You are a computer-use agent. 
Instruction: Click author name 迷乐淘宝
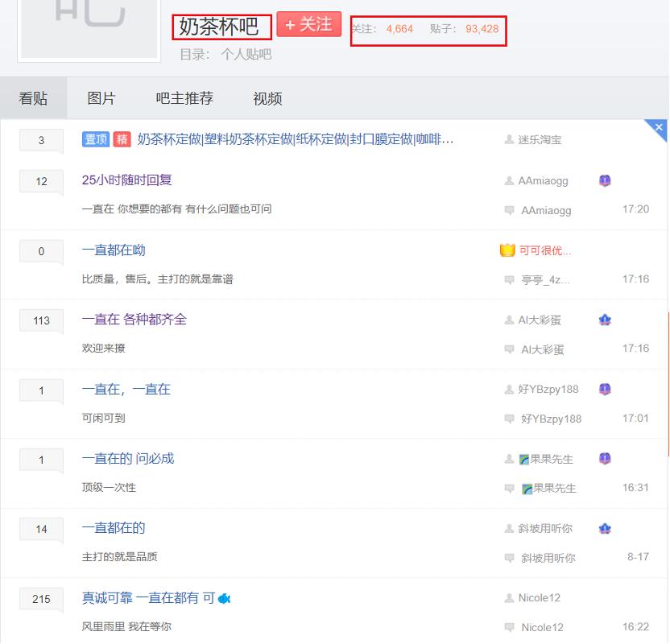pos(540,139)
